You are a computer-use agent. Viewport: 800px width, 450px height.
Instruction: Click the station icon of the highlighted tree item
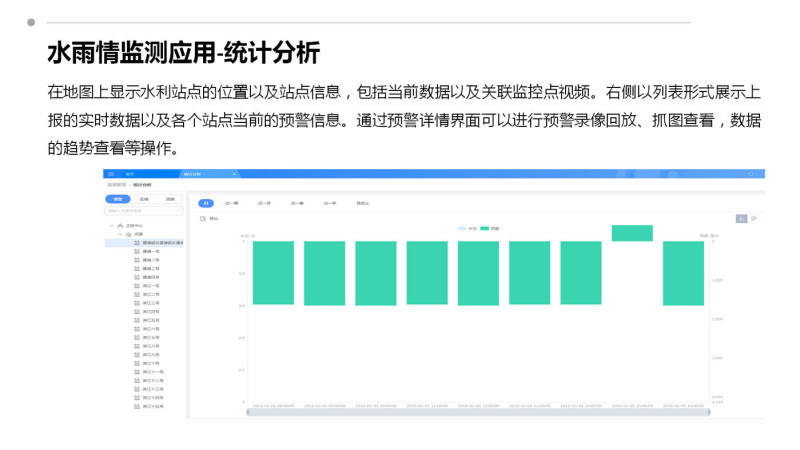point(137,242)
